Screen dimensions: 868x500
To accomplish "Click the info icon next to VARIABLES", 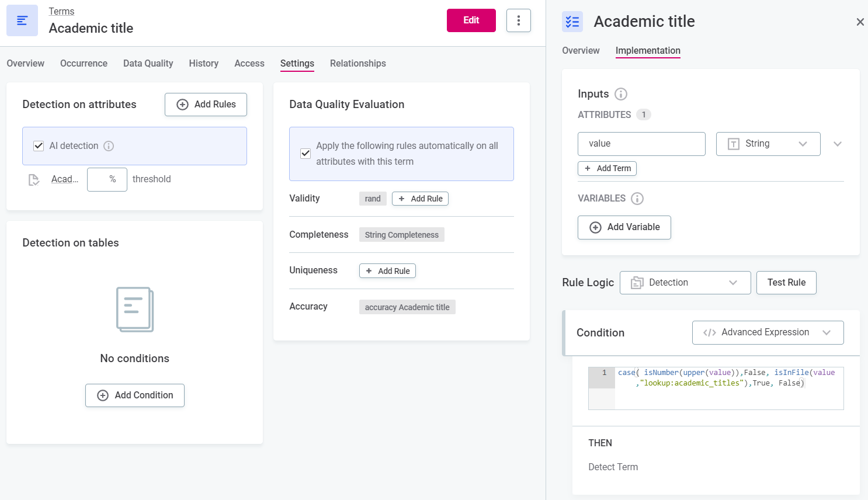I will [x=637, y=199].
